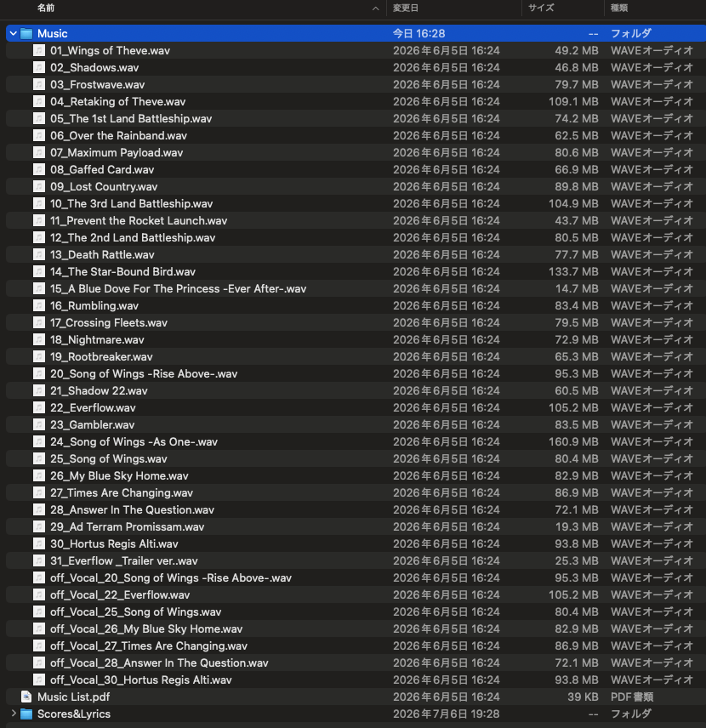Collapse the Music folder disclosure chevron

pos(13,33)
